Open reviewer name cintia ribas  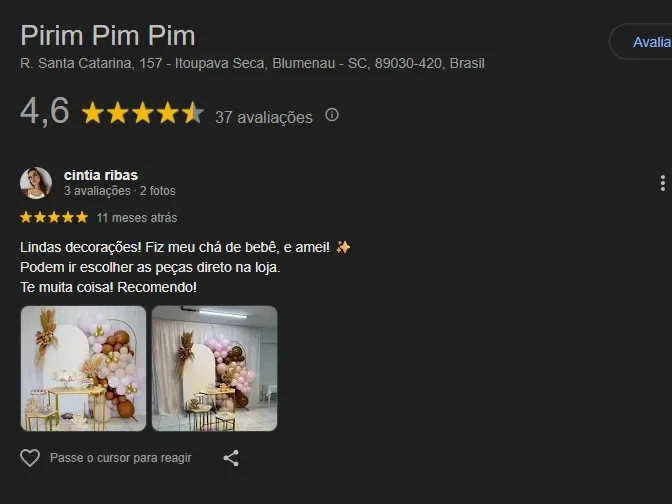[x=101, y=175]
